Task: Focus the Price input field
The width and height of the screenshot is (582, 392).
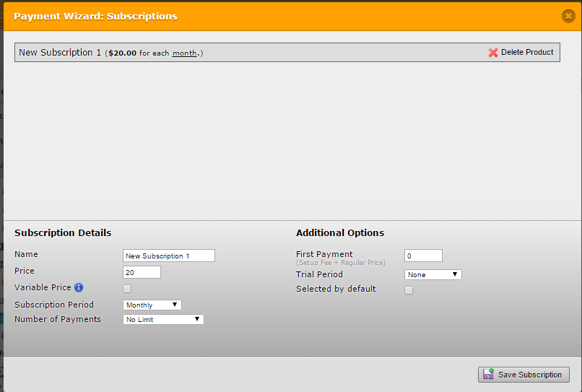Action: pos(142,272)
